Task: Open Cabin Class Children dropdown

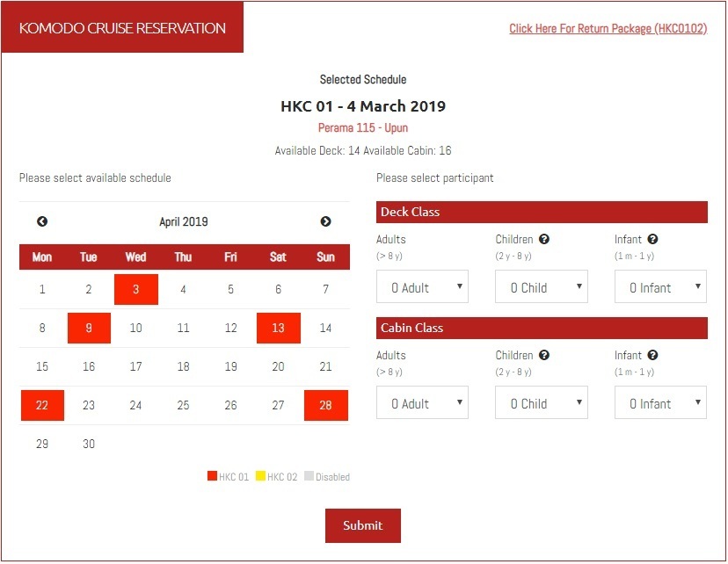Action: [542, 402]
